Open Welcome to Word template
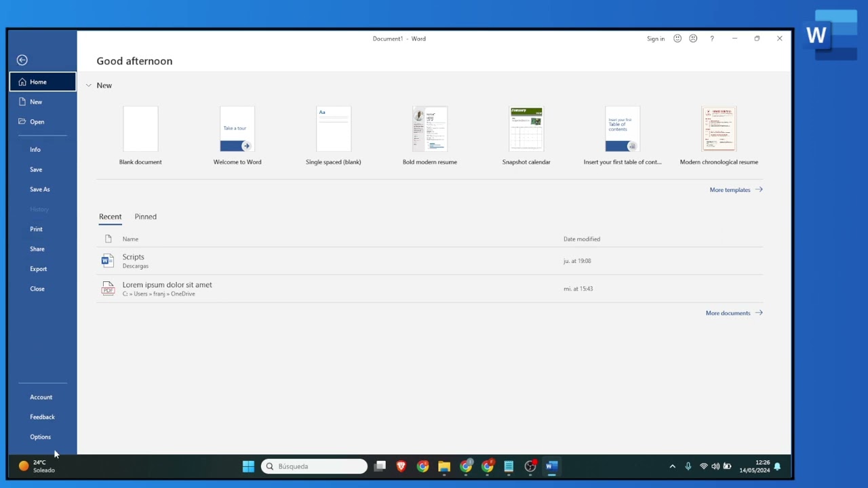The width and height of the screenshot is (868, 488). 237,136
